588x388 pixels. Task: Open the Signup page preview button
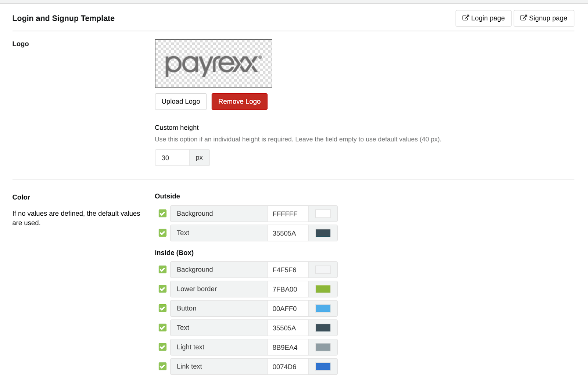click(x=544, y=18)
